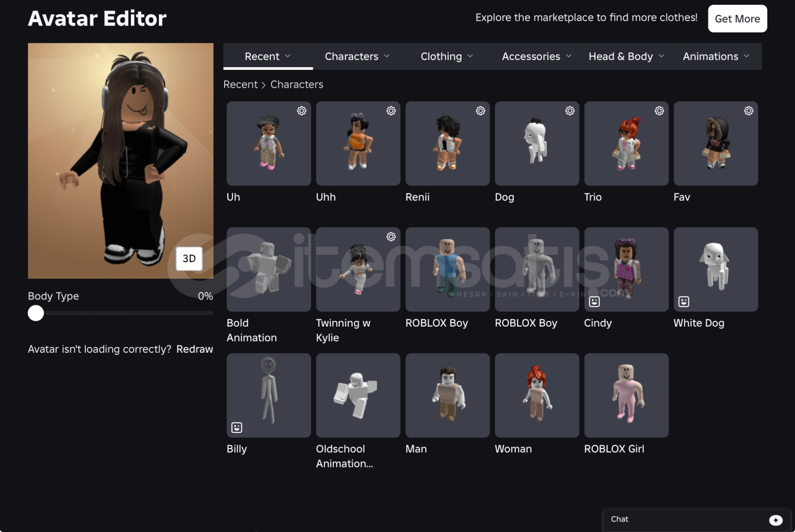Open the Chat bubble icon

pyautogui.click(x=776, y=520)
